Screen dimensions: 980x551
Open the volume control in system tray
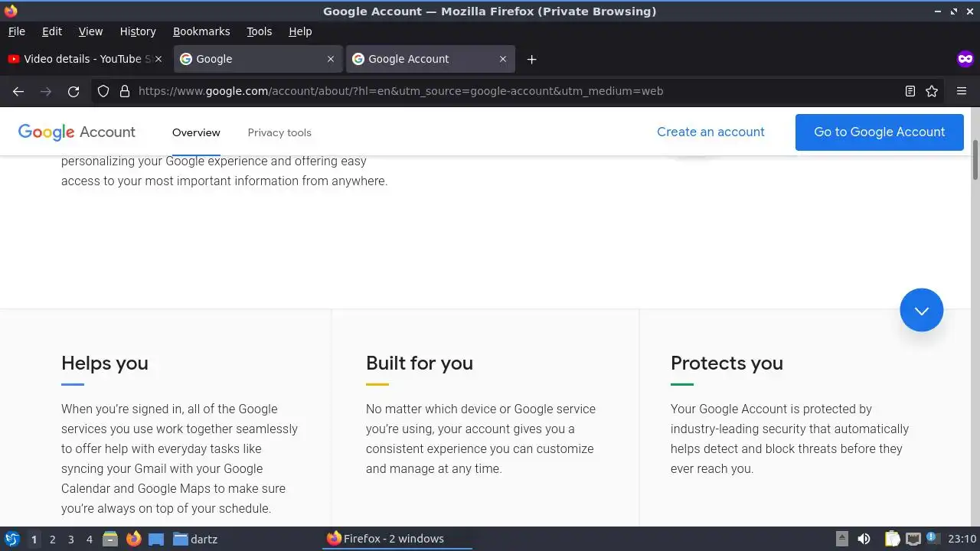coord(864,539)
